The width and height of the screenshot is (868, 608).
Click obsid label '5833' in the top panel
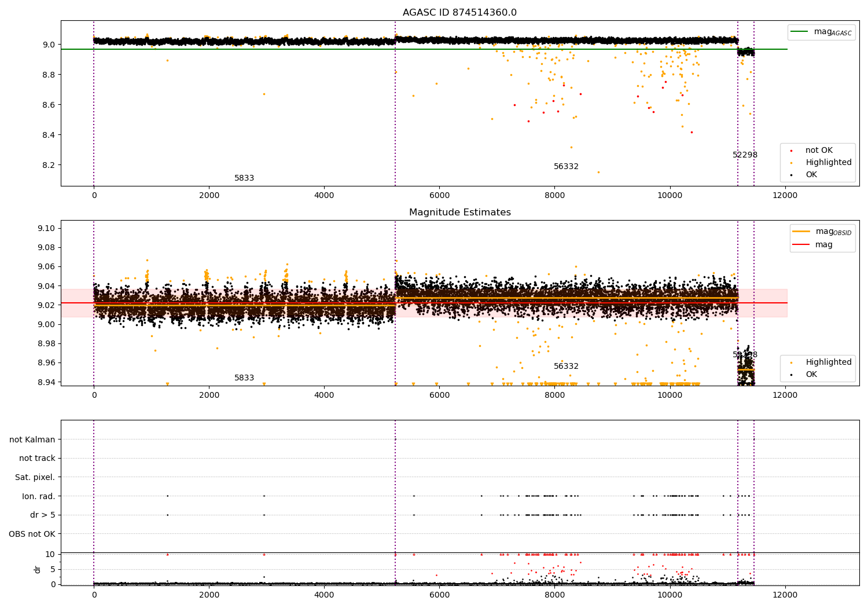[x=244, y=178]
